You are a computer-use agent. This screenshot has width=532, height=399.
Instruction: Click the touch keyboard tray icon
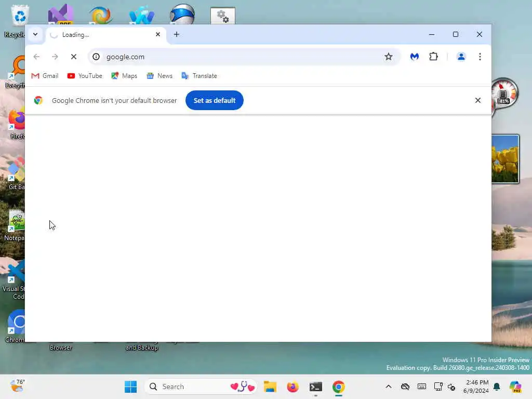click(x=422, y=387)
